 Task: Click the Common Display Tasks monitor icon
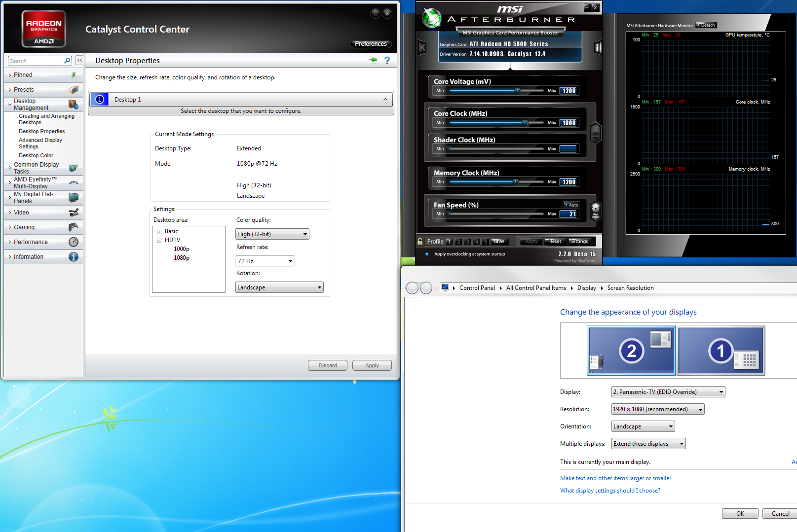click(74, 168)
